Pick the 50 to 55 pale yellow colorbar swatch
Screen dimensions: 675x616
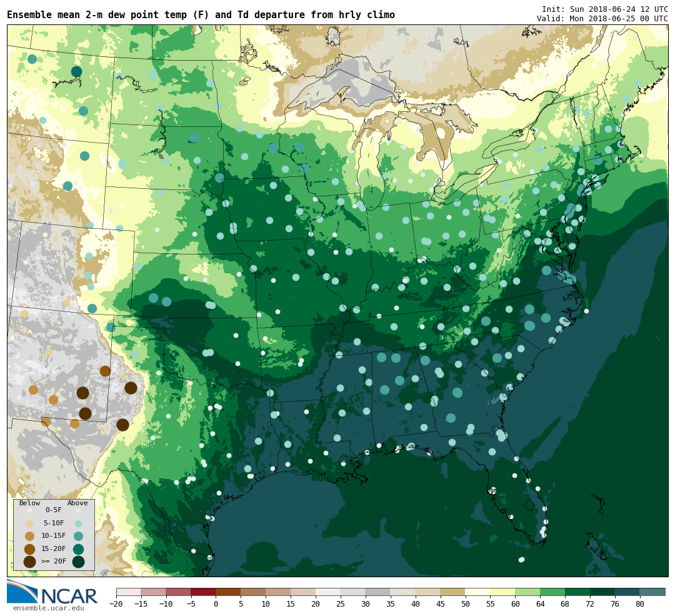click(478, 592)
